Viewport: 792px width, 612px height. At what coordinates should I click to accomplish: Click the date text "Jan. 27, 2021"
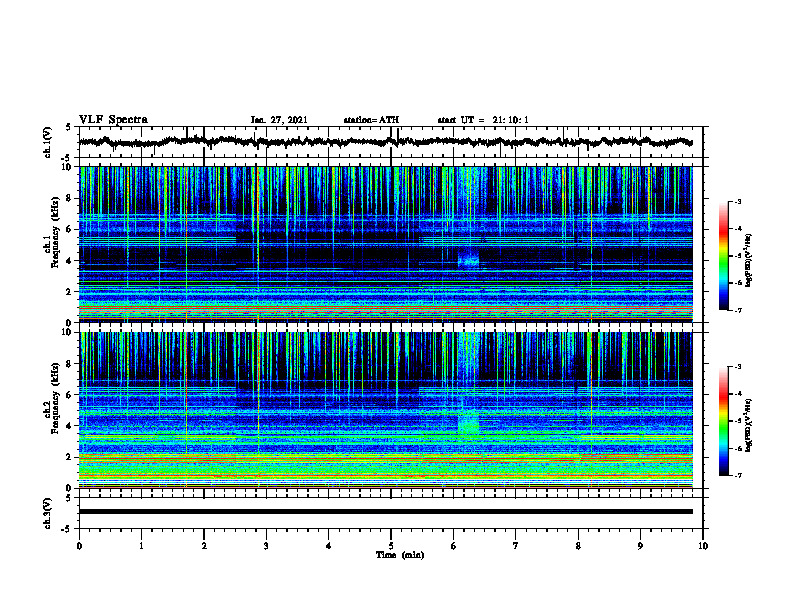click(x=279, y=120)
